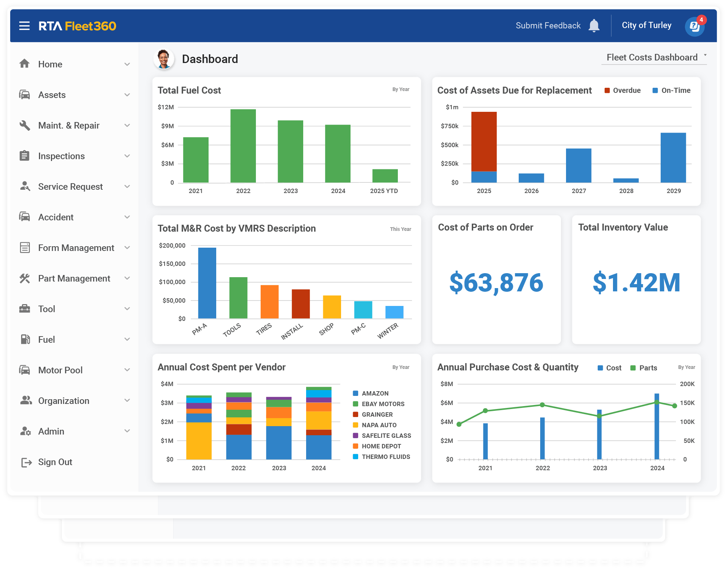Click the chat bubble icon with 4 notifications

695,25
